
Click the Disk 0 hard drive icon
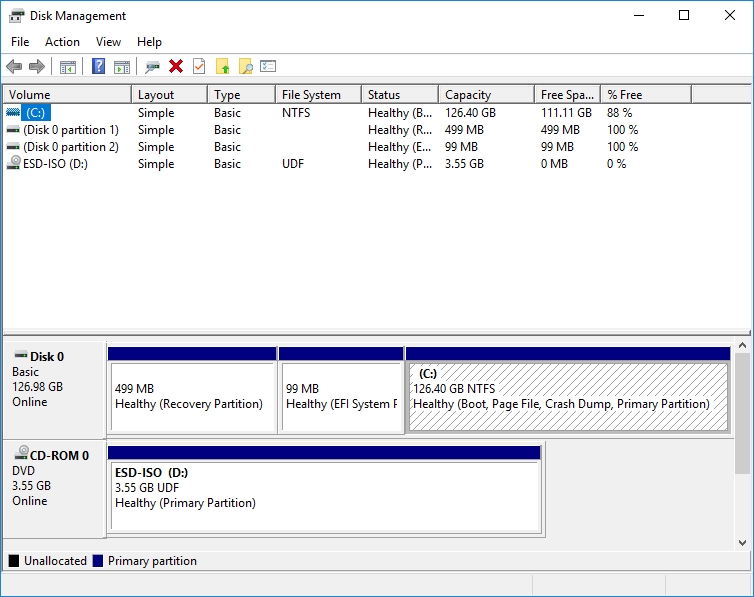21,355
